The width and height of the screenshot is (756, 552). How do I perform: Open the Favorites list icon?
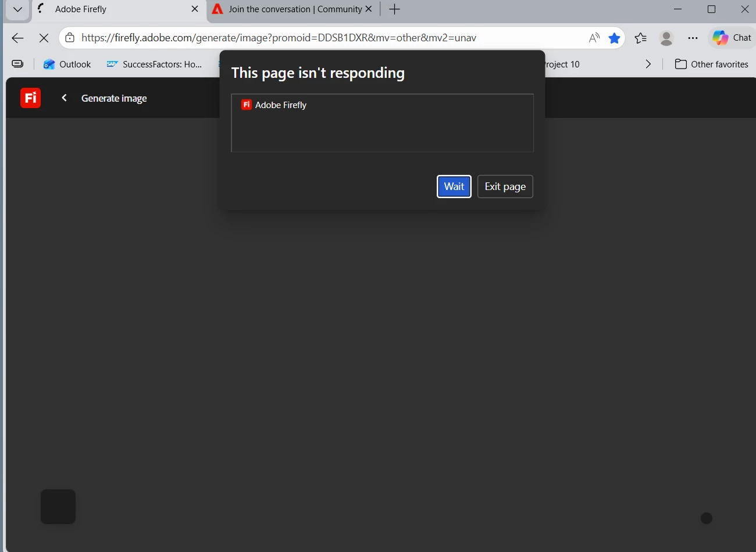pyautogui.click(x=640, y=38)
